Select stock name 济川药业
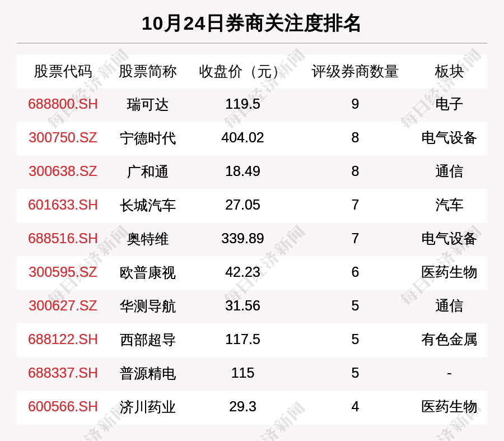This screenshot has width=504, height=441. tap(147, 407)
